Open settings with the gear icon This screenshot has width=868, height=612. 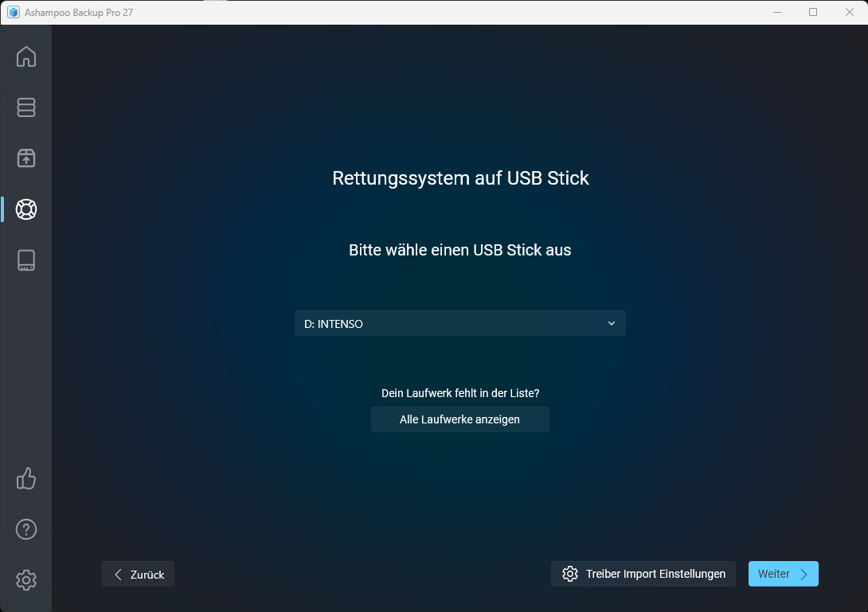point(26,580)
